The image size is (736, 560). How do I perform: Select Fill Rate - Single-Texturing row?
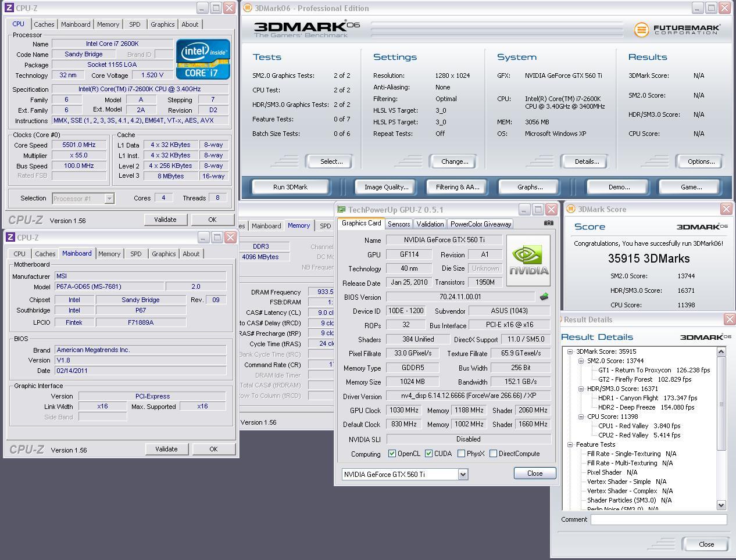point(631,454)
